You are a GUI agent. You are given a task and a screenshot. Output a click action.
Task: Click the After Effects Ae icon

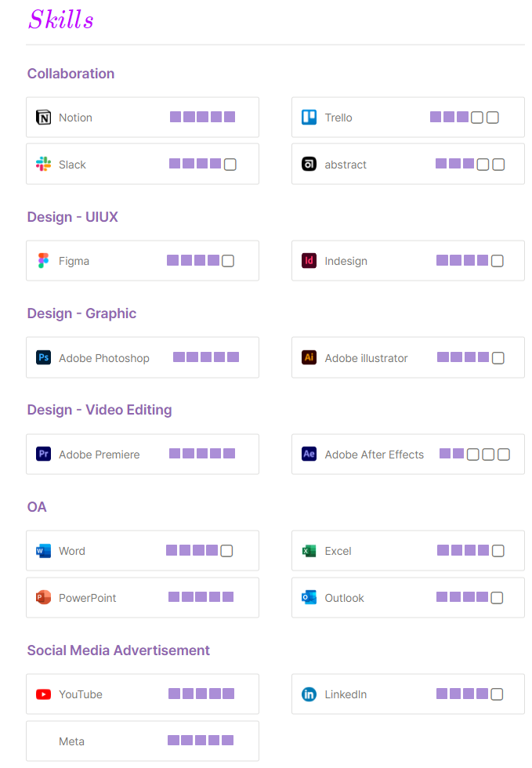click(x=309, y=454)
